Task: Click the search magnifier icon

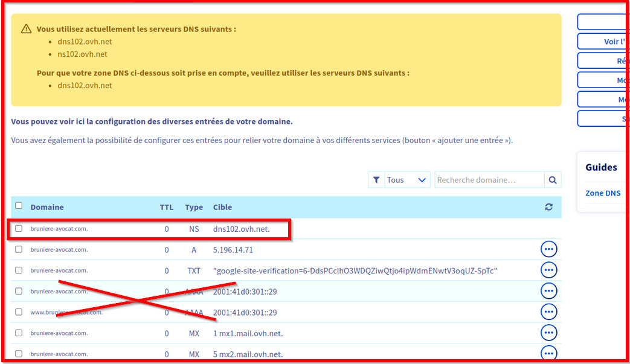Action: (552, 180)
